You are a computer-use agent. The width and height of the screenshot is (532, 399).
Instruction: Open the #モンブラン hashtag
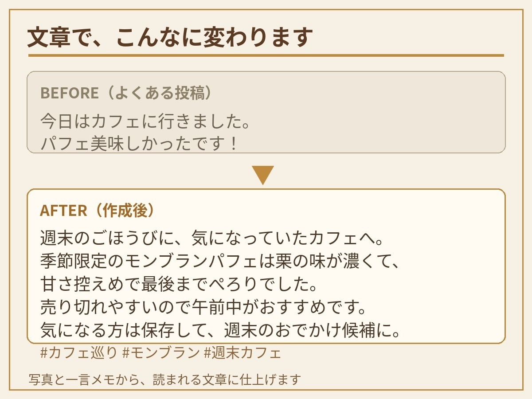point(161,353)
